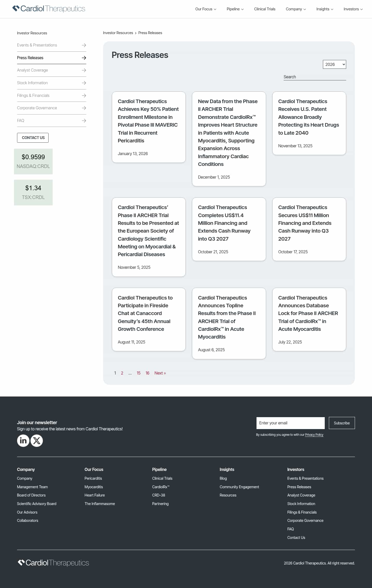Open the 2026 year filter dropdown
Image resolution: width=372 pixels, height=588 pixels.
click(x=334, y=64)
